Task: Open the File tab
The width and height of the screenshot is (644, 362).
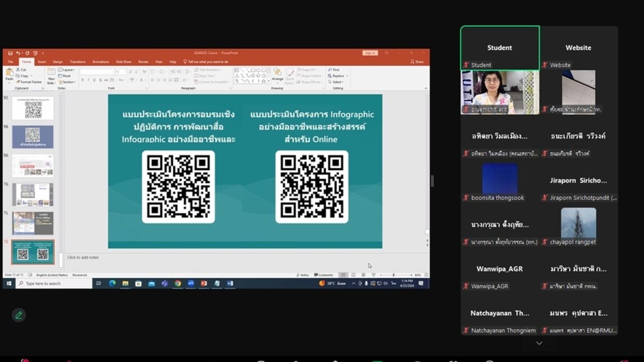Action: 10,62
